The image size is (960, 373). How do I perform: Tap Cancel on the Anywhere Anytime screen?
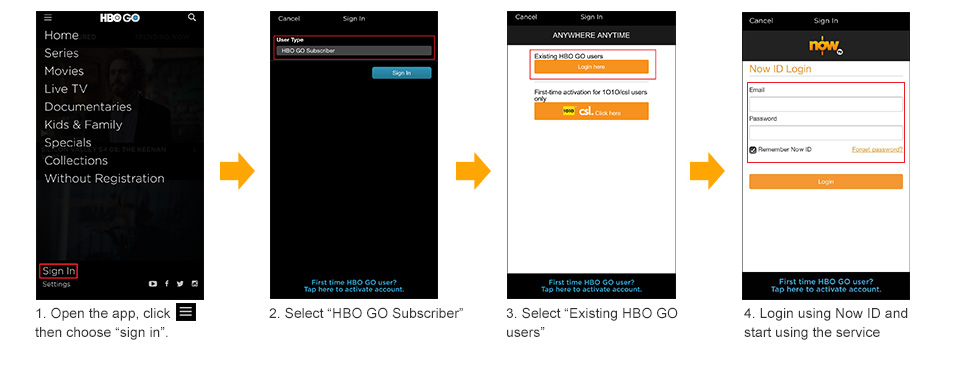coord(526,17)
